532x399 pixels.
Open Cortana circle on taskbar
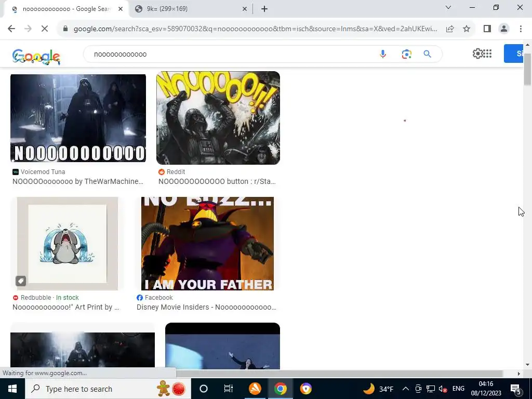click(x=204, y=389)
